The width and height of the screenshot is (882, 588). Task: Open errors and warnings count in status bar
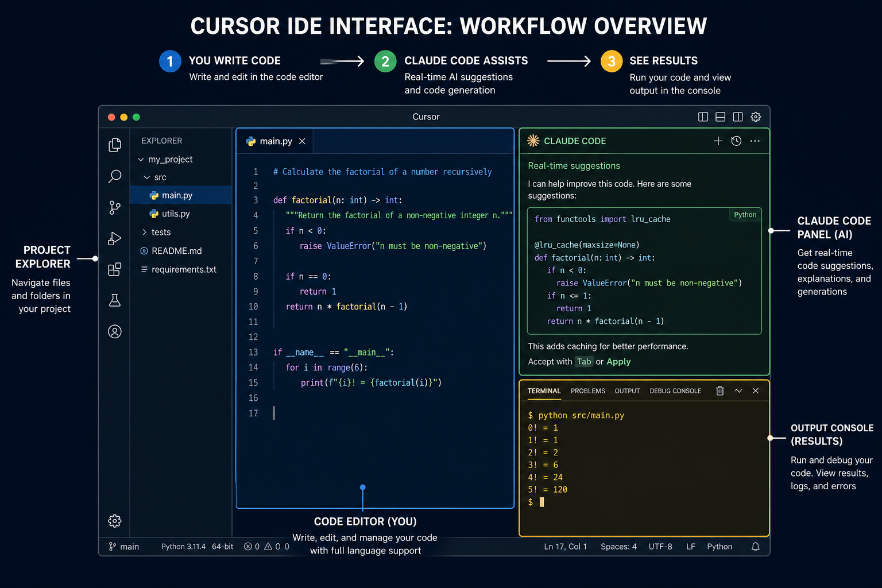point(266,547)
